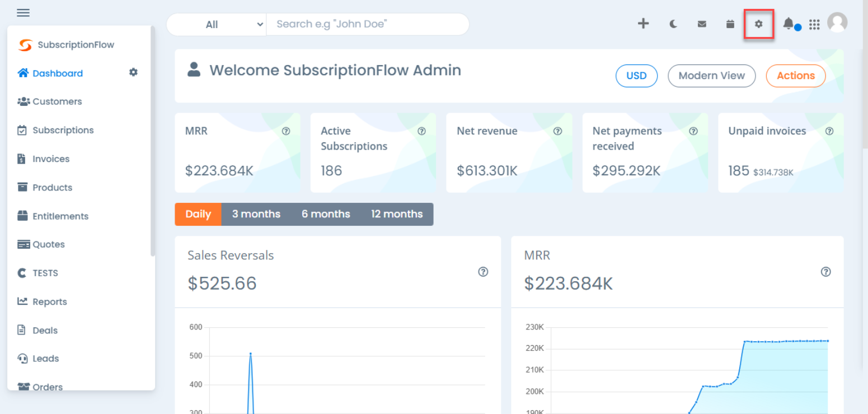Open the user avatar profile
Viewport: 868px width, 414px height.
837,22
